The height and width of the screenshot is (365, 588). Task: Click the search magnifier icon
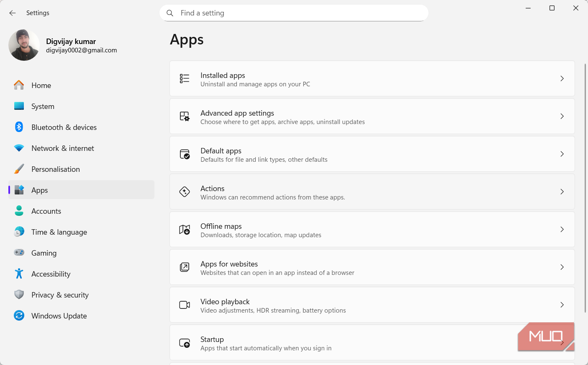click(x=170, y=13)
